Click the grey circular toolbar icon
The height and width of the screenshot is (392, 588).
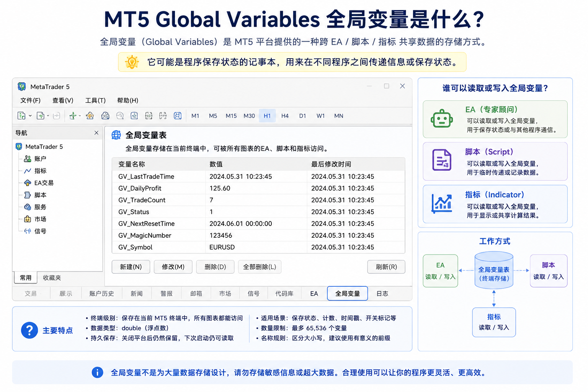pos(120,116)
